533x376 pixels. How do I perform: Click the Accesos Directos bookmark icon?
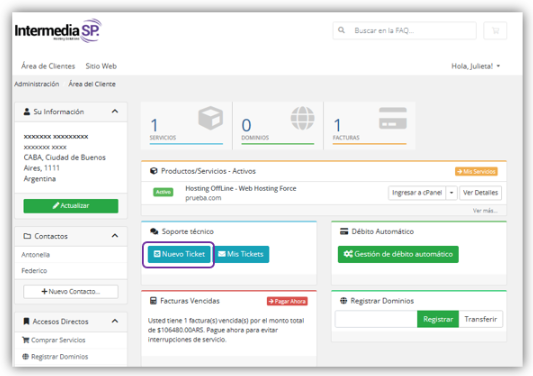tap(26, 321)
